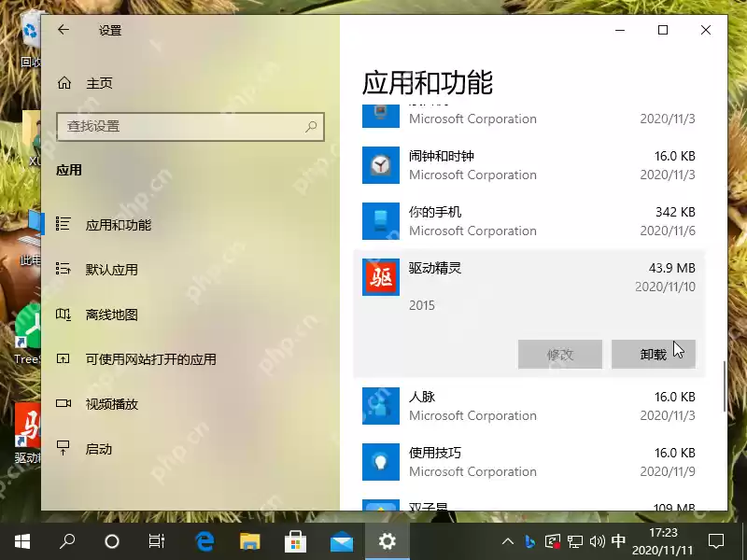Open the Mail app from the taskbar

[x=342, y=539]
